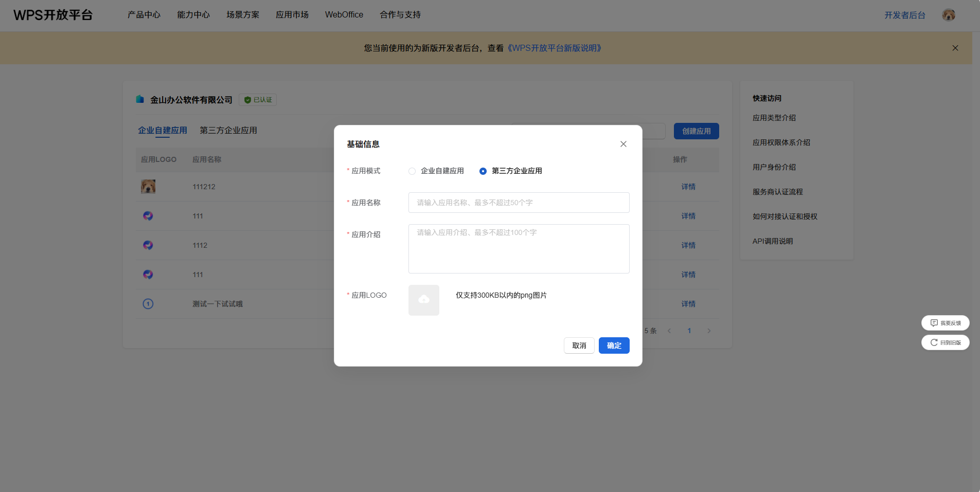
Task: Click into the 应用介绍 text area
Action: click(519, 249)
